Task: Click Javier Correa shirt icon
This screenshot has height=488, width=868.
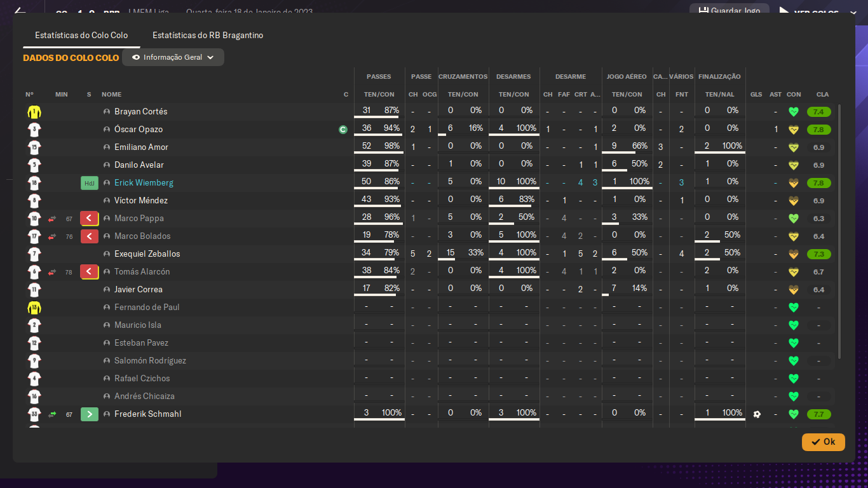Action: click(x=34, y=290)
